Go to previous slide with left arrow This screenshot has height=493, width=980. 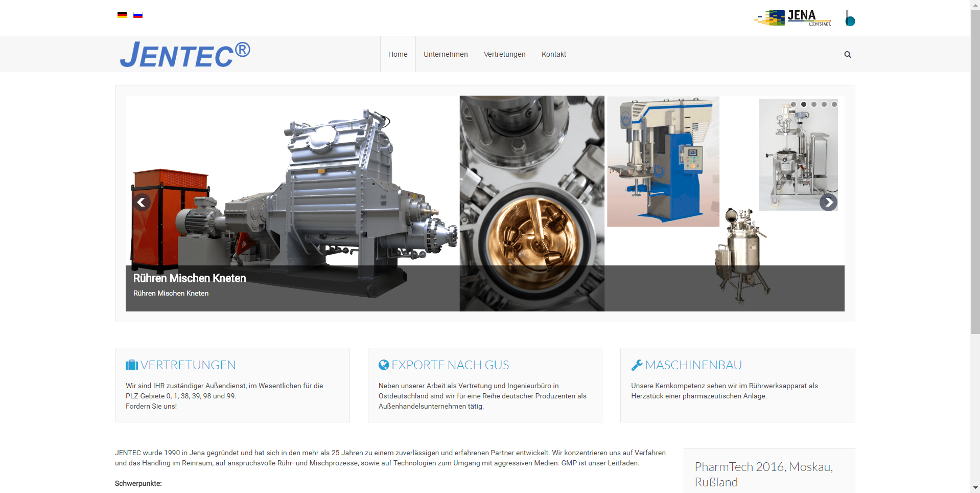point(142,203)
